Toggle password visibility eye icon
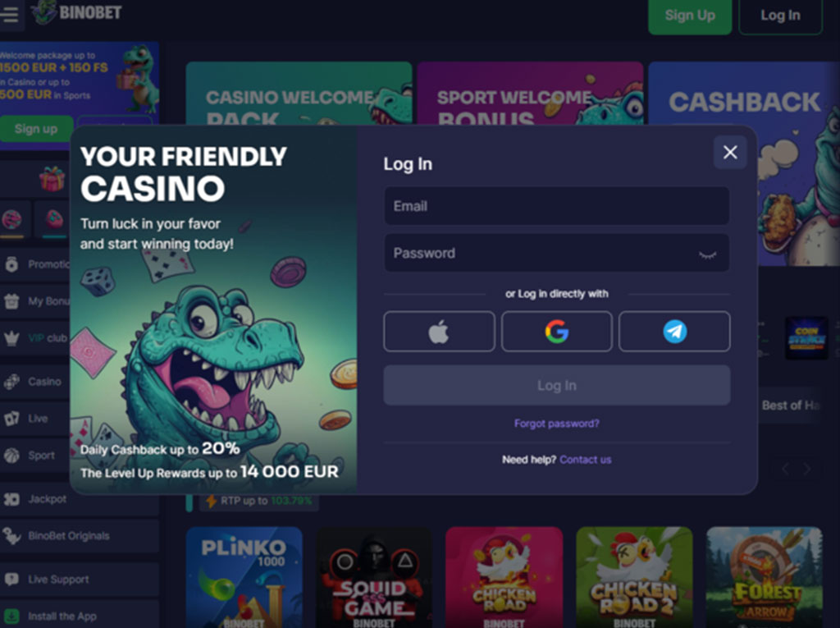 [x=708, y=254]
